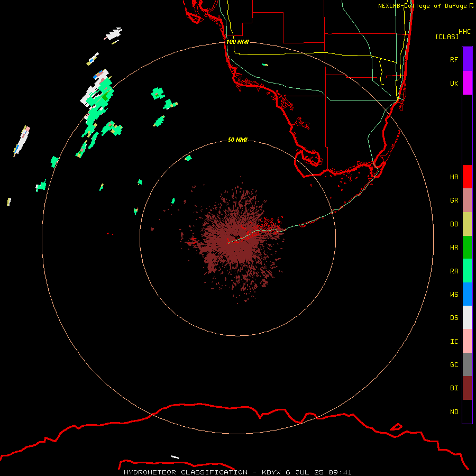Click the "NEXLAB-College of DuPage" credit text

pos(423,6)
